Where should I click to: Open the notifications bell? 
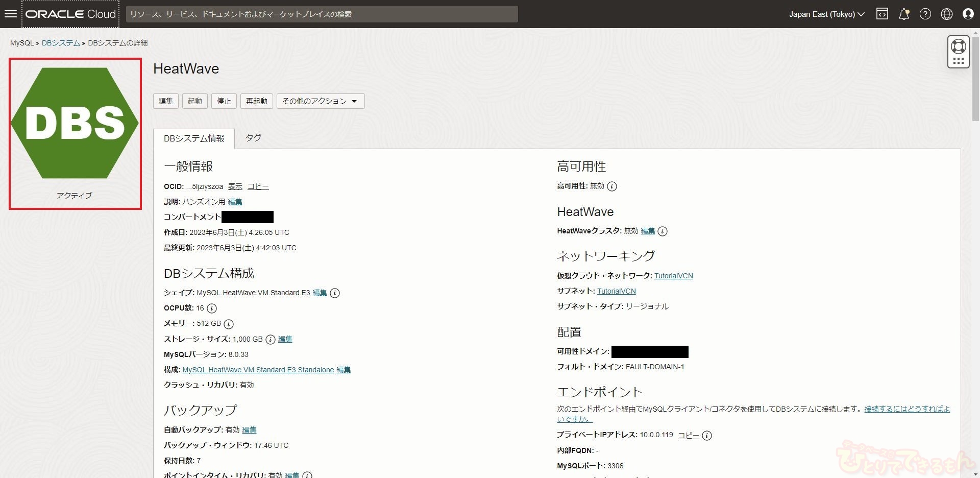click(903, 14)
